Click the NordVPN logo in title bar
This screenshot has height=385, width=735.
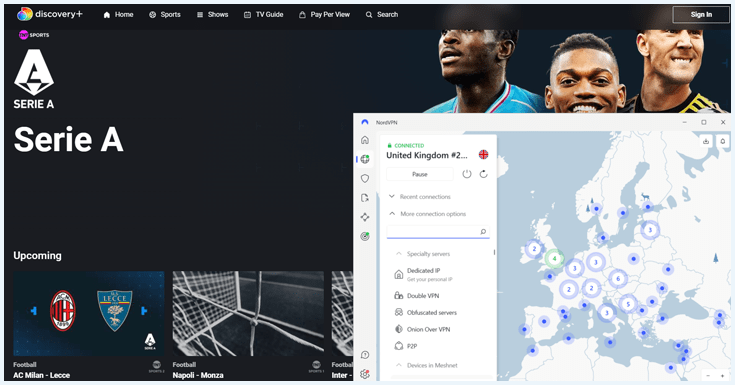(365, 122)
